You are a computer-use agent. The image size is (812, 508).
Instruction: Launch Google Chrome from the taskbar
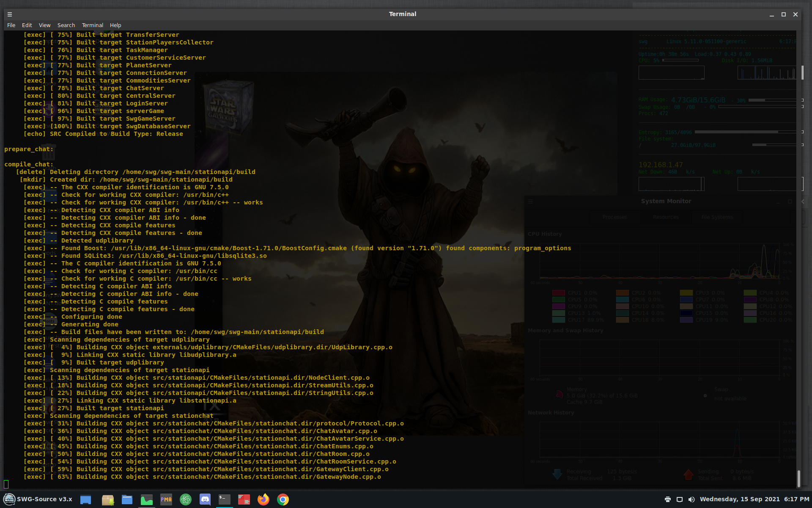[283, 500]
